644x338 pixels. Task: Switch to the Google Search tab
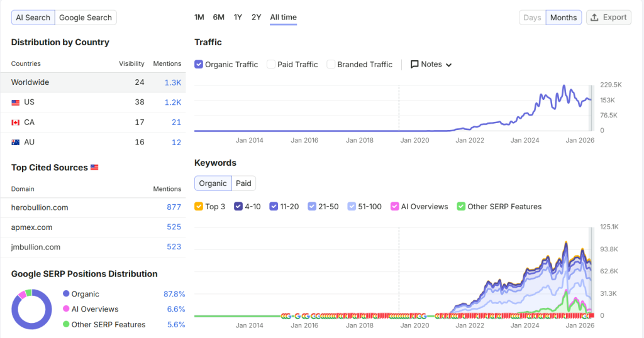[86, 18]
